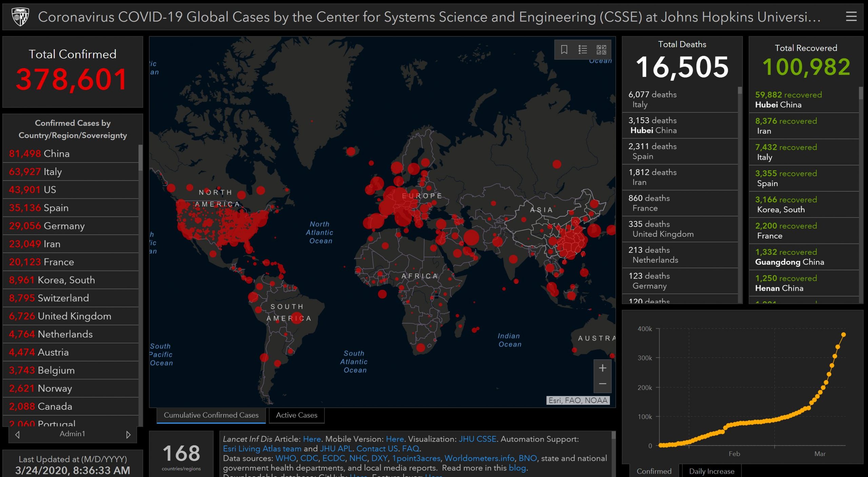The image size is (868, 477).
Task: Click the 3,166 recovered Korea, South entry
Action: click(x=804, y=205)
